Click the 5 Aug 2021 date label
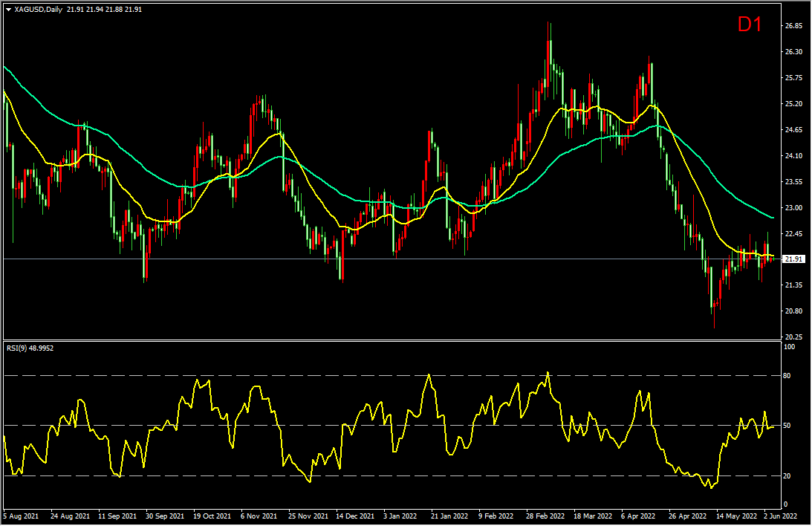This screenshot has width=812, height=526. click(21, 516)
